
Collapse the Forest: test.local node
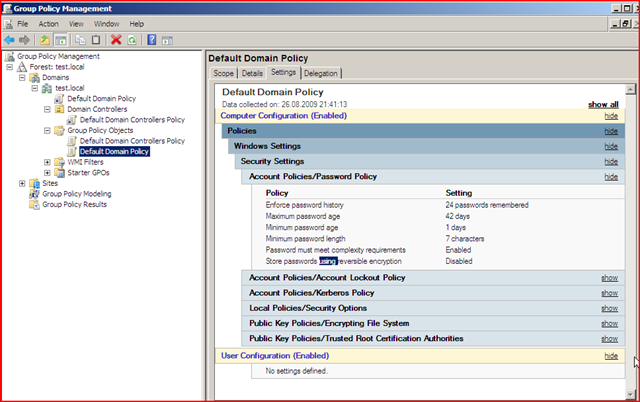(10, 67)
